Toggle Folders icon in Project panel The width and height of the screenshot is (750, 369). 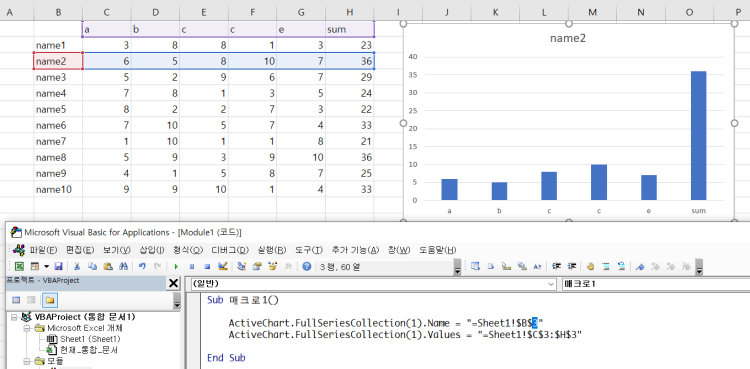click(x=50, y=300)
